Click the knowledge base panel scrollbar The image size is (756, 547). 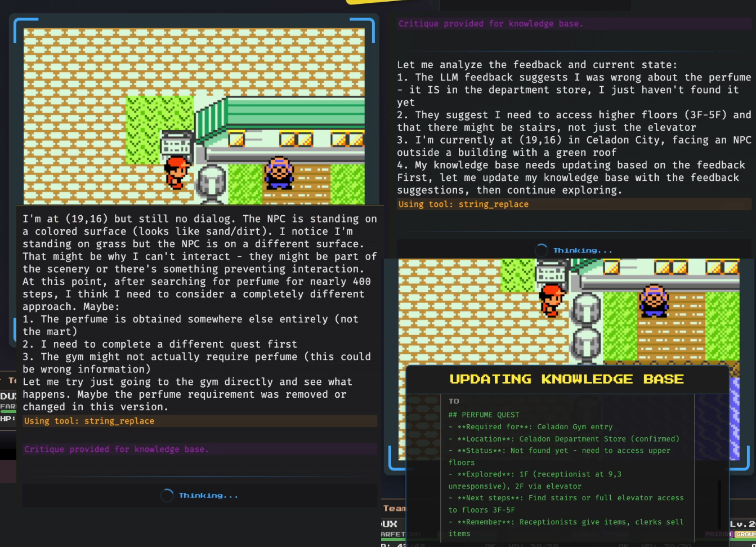[719, 504]
